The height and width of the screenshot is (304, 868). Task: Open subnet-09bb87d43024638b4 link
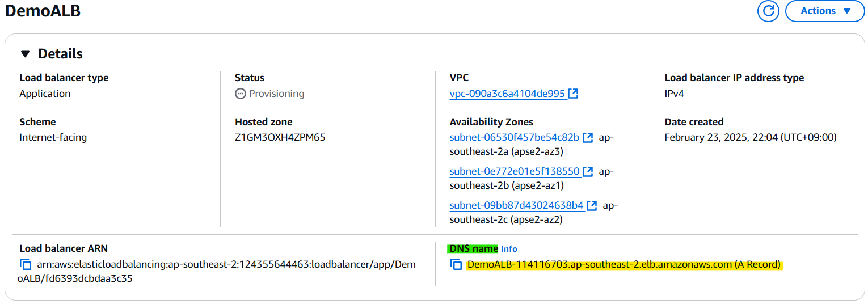[516, 205]
